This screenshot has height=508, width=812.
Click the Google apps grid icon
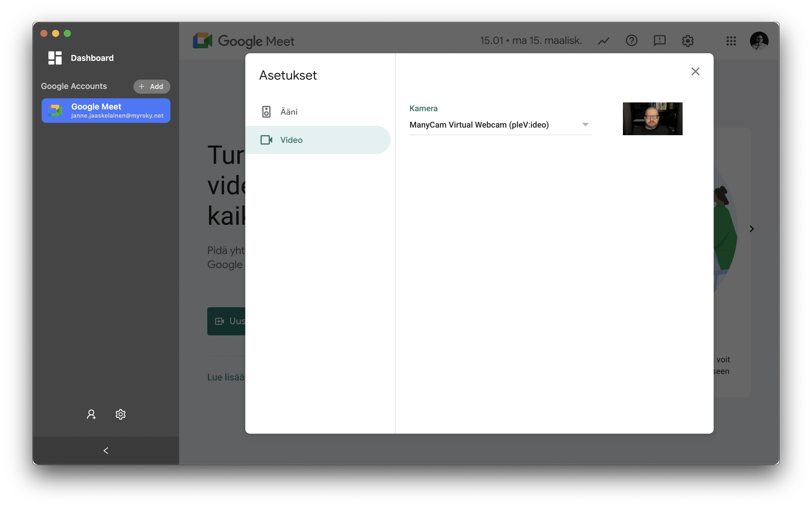coord(731,40)
